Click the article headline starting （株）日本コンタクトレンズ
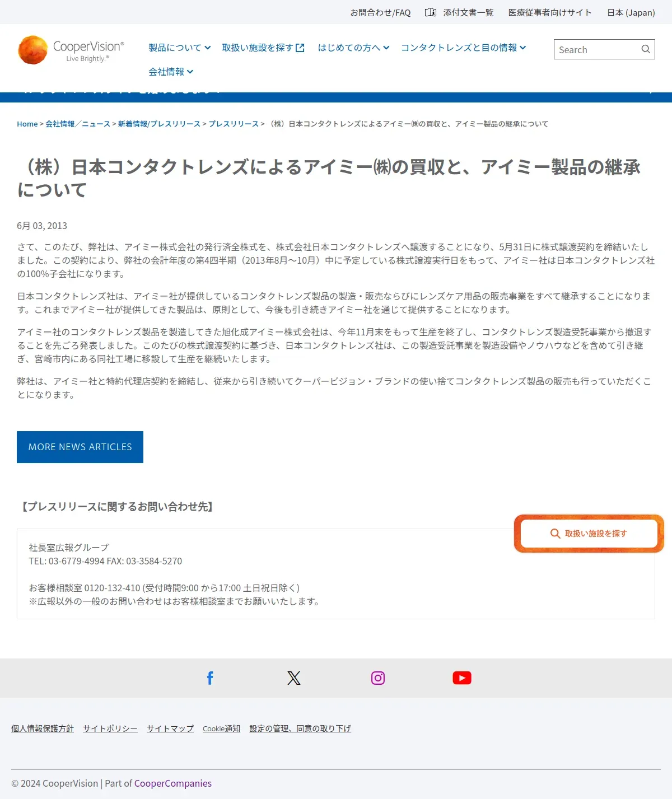Image resolution: width=672 pixels, height=799 pixels. (329, 178)
